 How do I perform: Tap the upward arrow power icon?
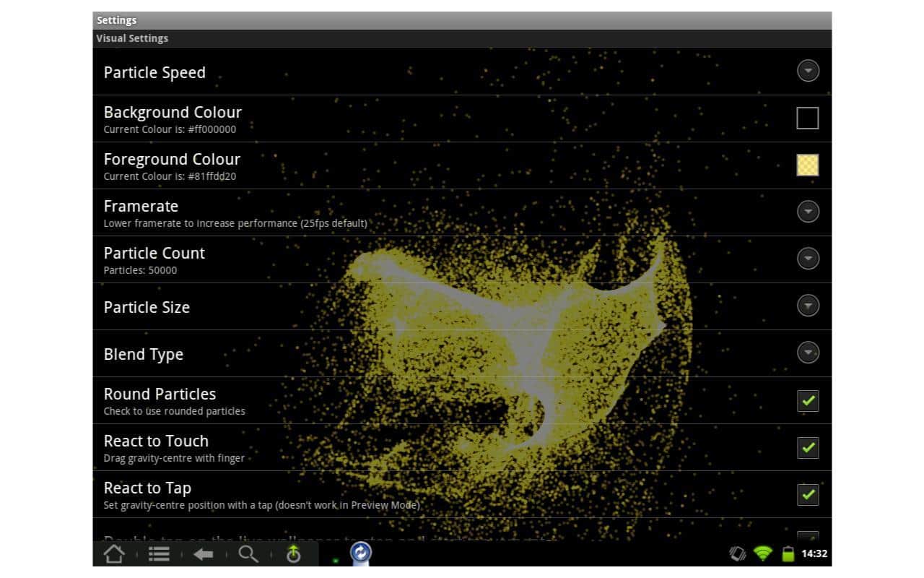click(293, 554)
